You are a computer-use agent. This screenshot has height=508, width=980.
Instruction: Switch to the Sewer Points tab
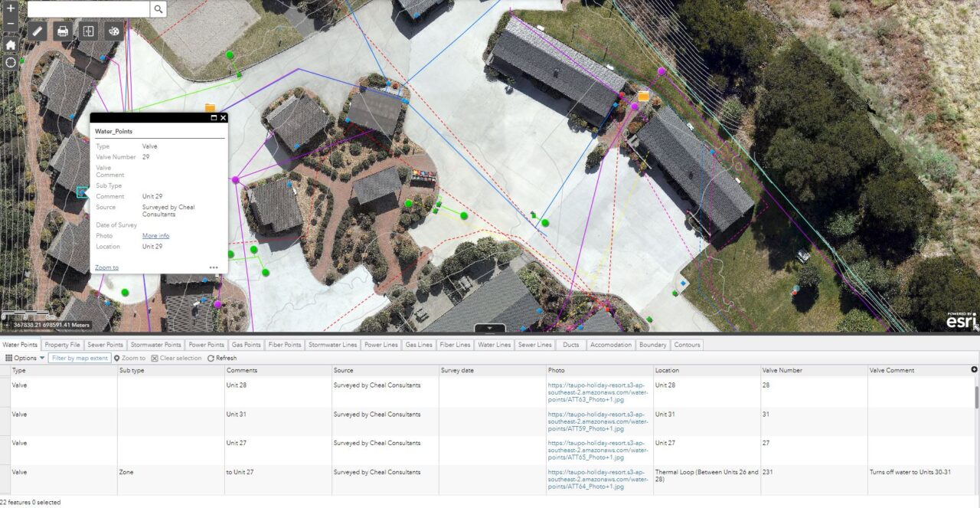(x=105, y=344)
